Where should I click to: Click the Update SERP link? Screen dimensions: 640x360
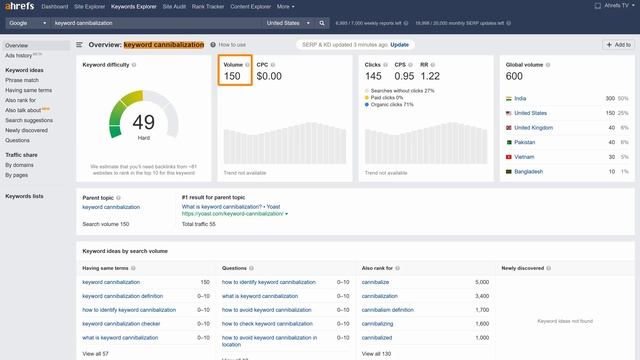tap(399, 45)
